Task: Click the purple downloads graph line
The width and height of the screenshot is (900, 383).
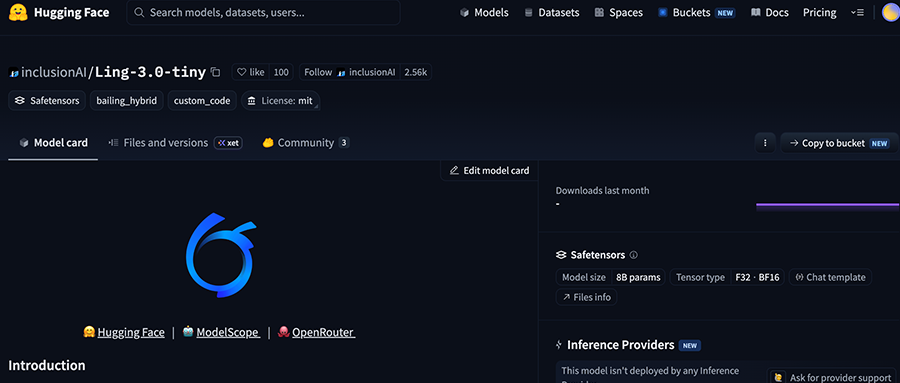Action: (x=828, y=204)
